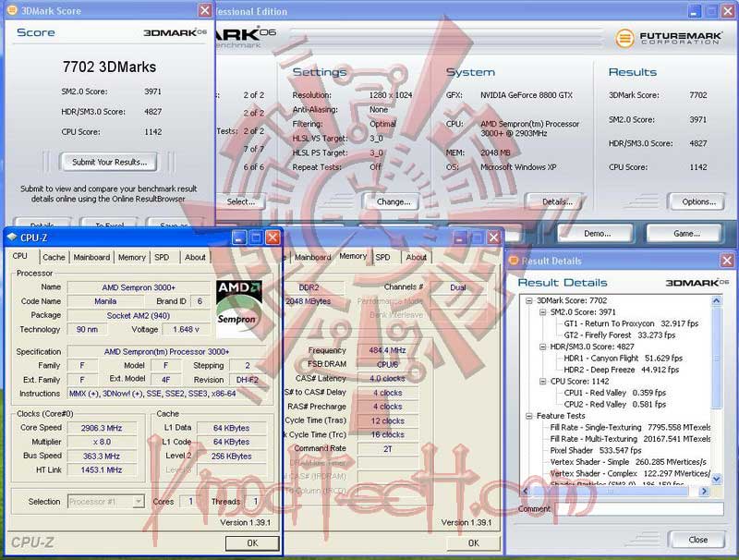Collapse the HDR/SM3.0 Score: 4827 node
The height and width of the screenshot is (560, 739).
pos(543,347)
